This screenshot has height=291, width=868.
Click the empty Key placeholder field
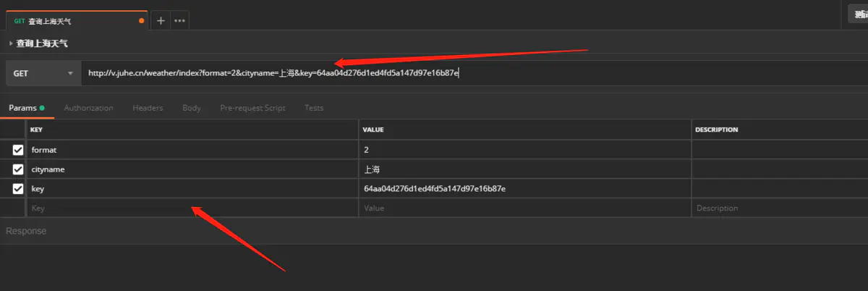(193, 208)
